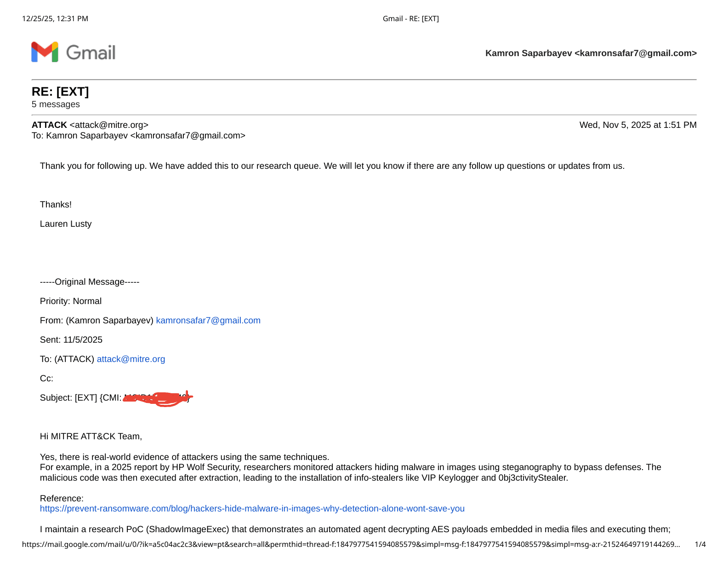The width and height of the screenshot is (728, 563).
Task: Click the signature name "Lauren Lusty"
Action: click(x=66, y=224)
